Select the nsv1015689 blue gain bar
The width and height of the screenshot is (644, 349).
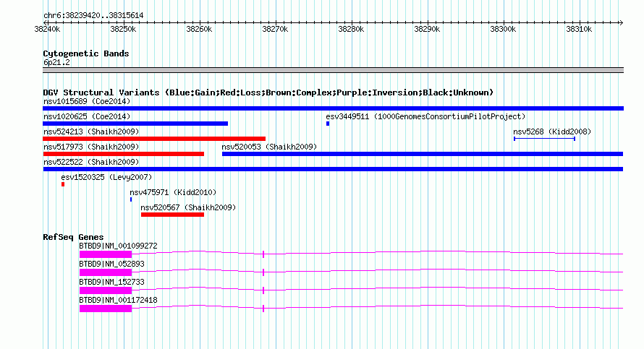tap(333, 108)
